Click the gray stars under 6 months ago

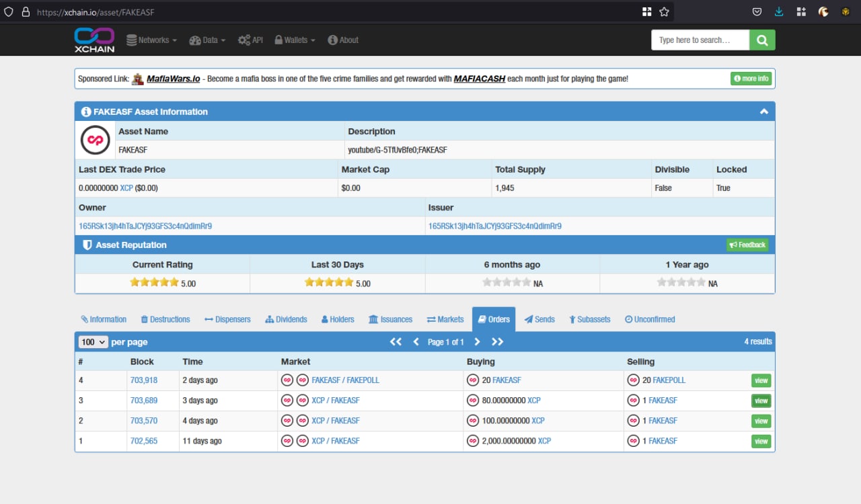pyautogui.click(x=507, y=282)
